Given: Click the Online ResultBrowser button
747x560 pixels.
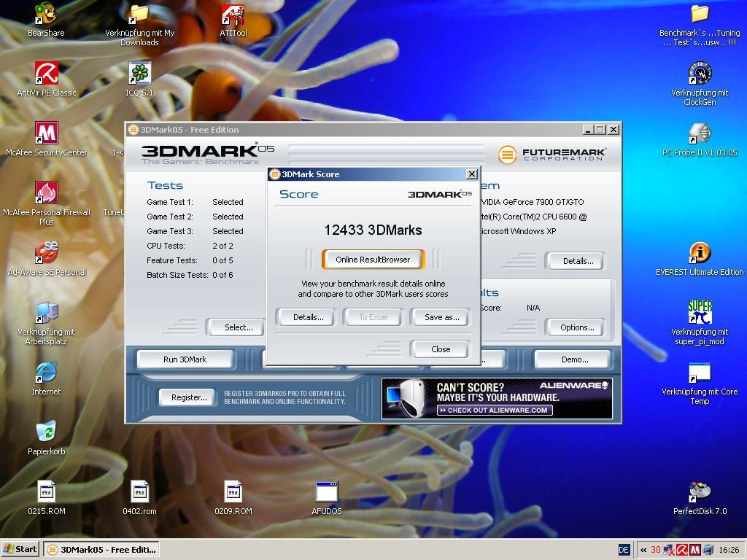Looking at the screenshot, I should (x=373, y=260).
